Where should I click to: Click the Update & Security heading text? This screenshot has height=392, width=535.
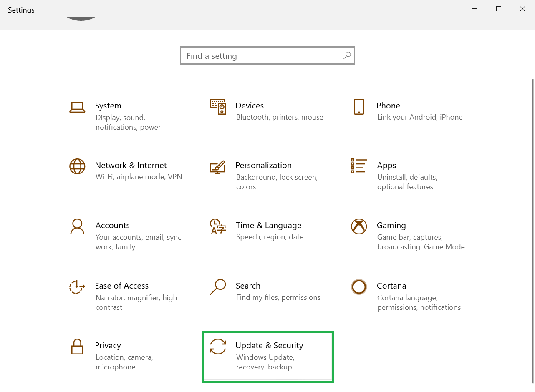point(269,346)
